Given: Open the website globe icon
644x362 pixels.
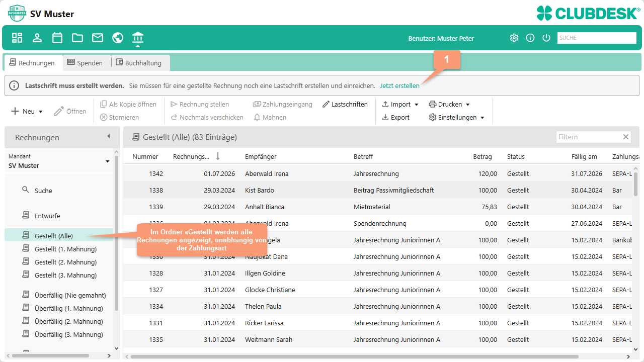Looking at the screenshot, I should coord(118,38).
